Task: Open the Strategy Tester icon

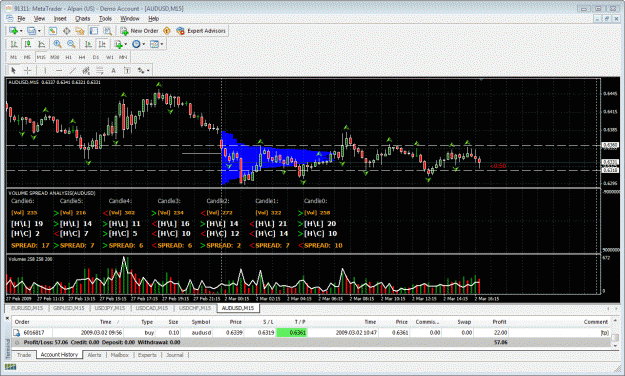Action: coord(107,31)
